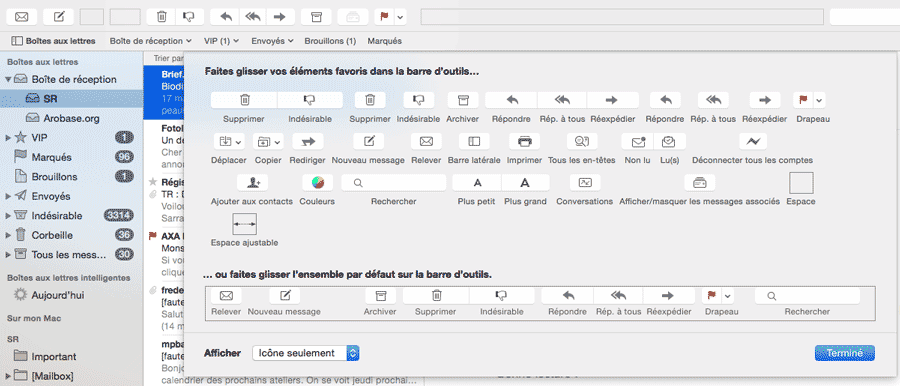Pick the Imprimer printer icon in palette
This screenshot has height=386, width=900.
pyautogui.click(x=524, y=141)
